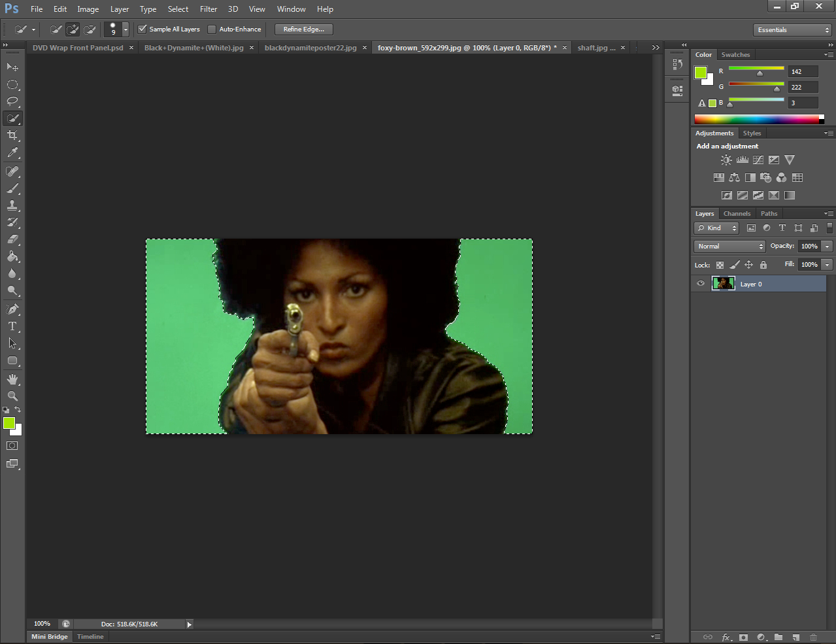Screen dimensions: 836x644
Task: Open the brush picker dropdown
Action: click(x=125, y=29)
